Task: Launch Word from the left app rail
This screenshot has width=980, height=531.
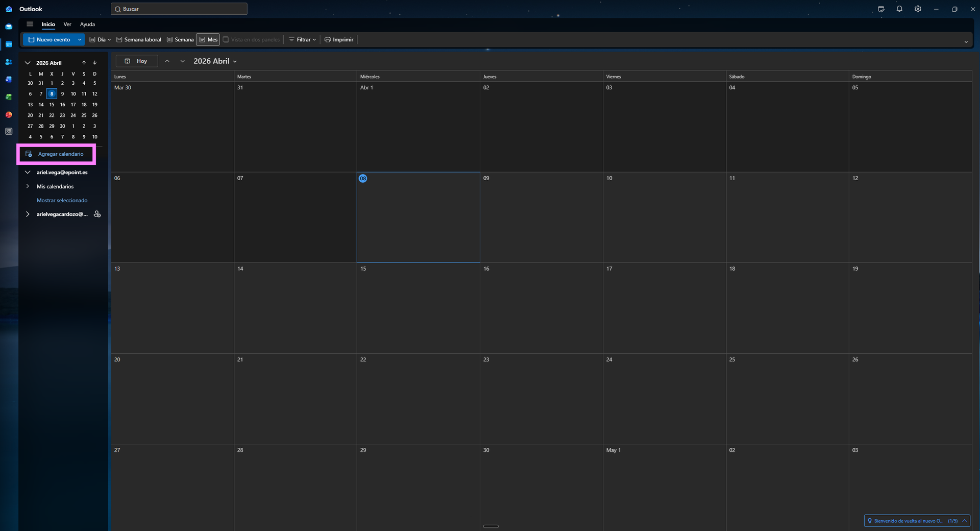Action: 9,79
